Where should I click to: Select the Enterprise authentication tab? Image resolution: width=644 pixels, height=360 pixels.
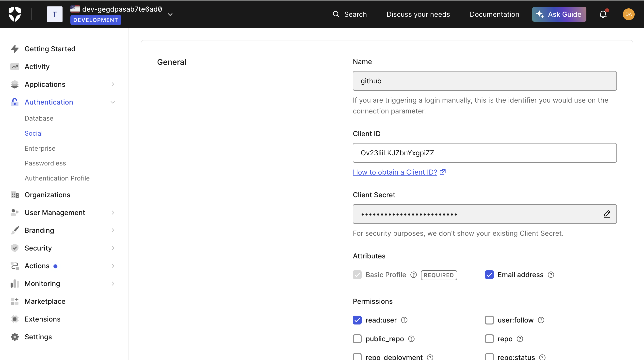point(40,148)
